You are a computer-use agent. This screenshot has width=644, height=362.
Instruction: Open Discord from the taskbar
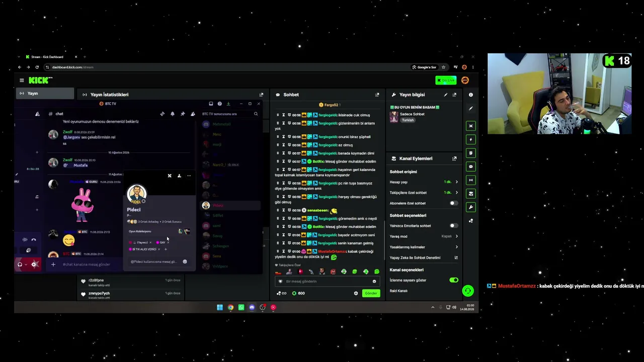click(x=252, y=307)
